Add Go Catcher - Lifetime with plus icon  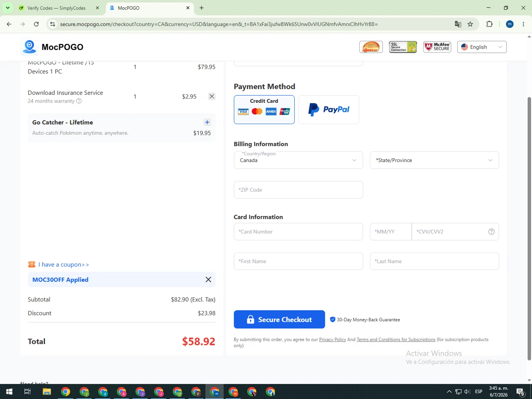click(x=207, y=122)
